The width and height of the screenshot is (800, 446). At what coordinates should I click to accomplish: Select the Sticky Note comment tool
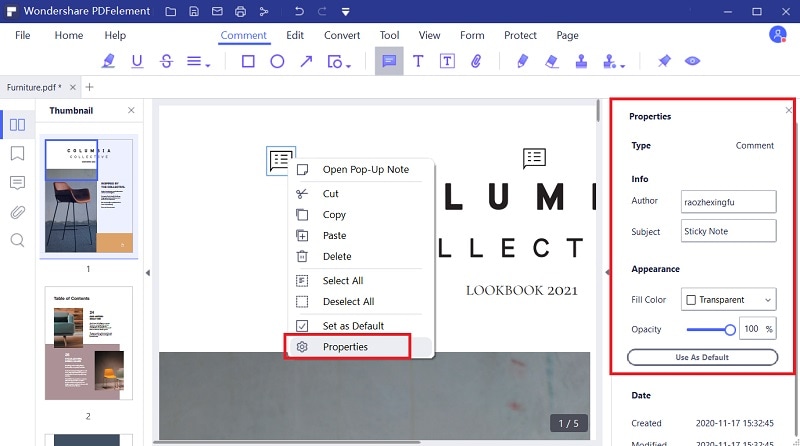(x=389, y=61)
